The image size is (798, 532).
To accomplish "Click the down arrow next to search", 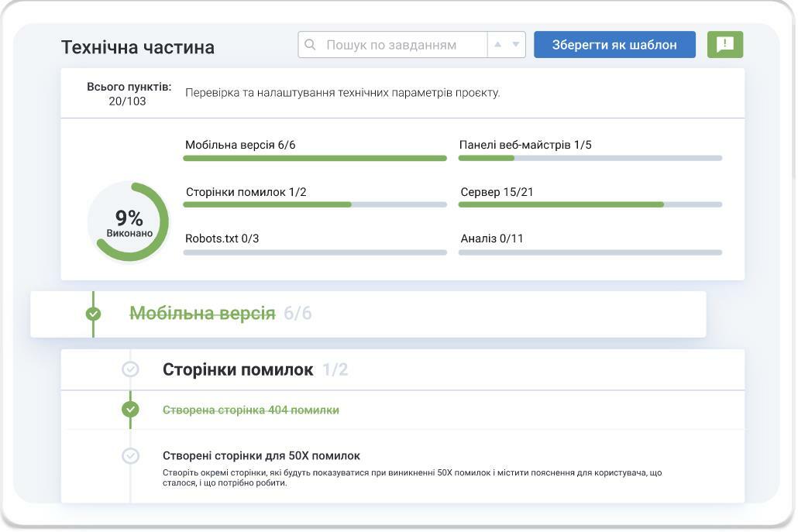I will [516, 45].
